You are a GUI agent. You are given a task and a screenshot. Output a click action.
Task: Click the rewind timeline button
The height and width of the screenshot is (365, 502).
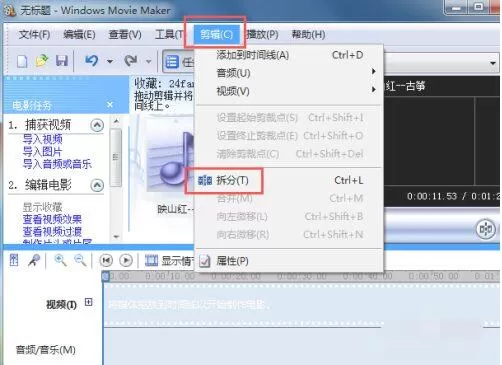[106, 260]
